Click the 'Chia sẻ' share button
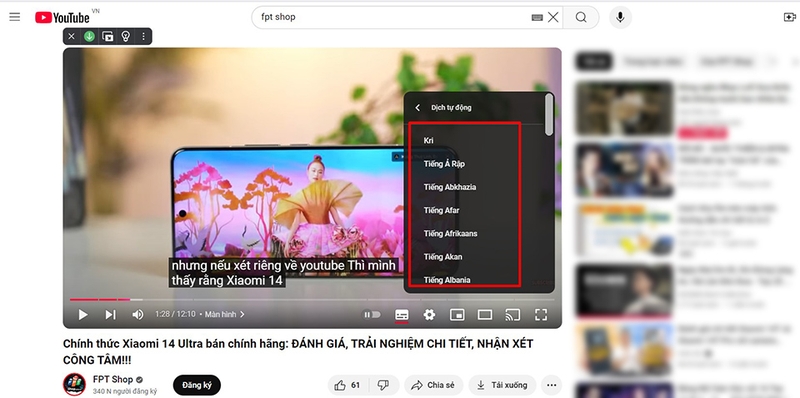Image resolution: width=800 pixels, height=398 pixels. click(x=434, y=385)
